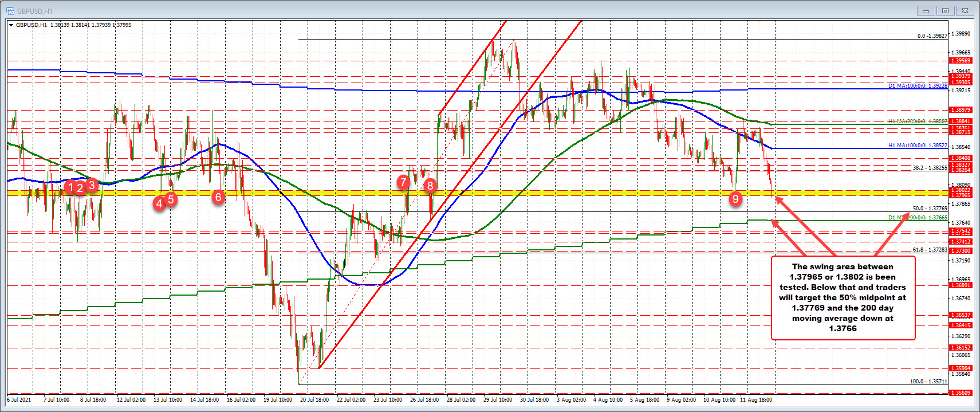Select red circle marker number 7
980x412 pixels.
[403, 182]
